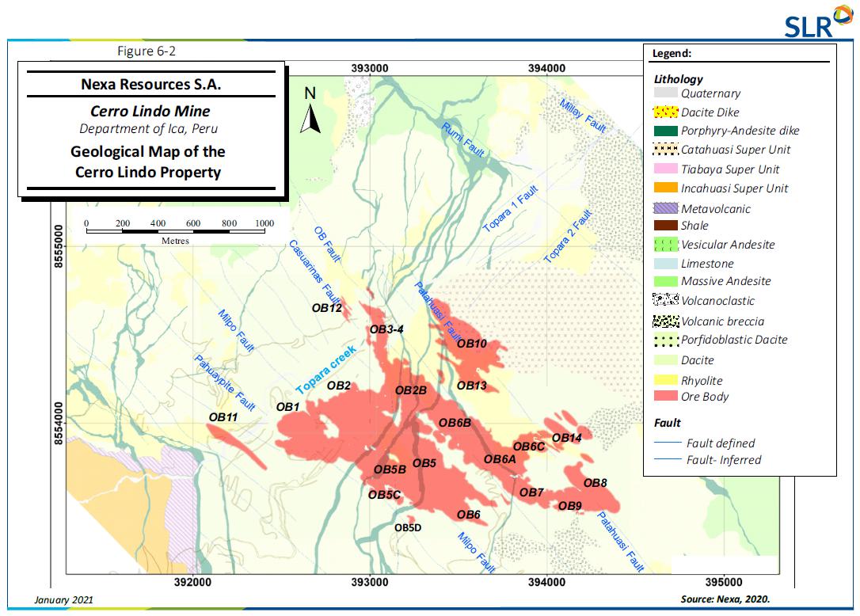Click the bottom 395000 easting coordinate
Screen dimensions: 860x616
pos(724,582)
